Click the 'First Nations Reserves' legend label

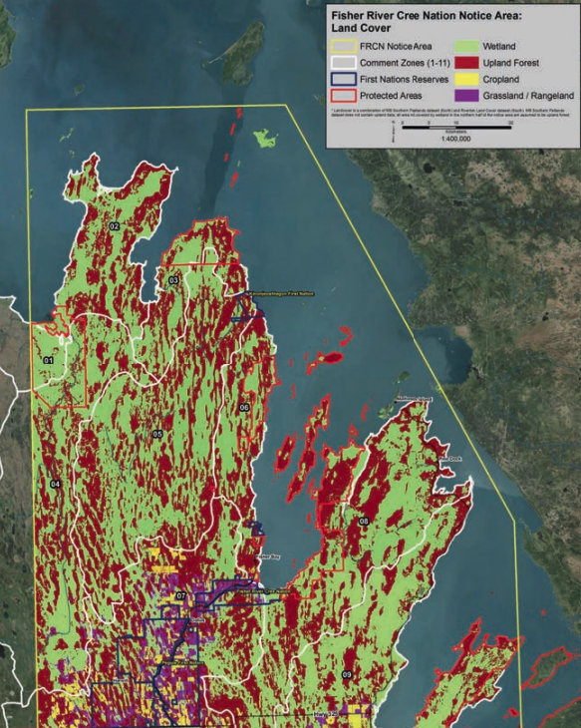pos(405,80)
